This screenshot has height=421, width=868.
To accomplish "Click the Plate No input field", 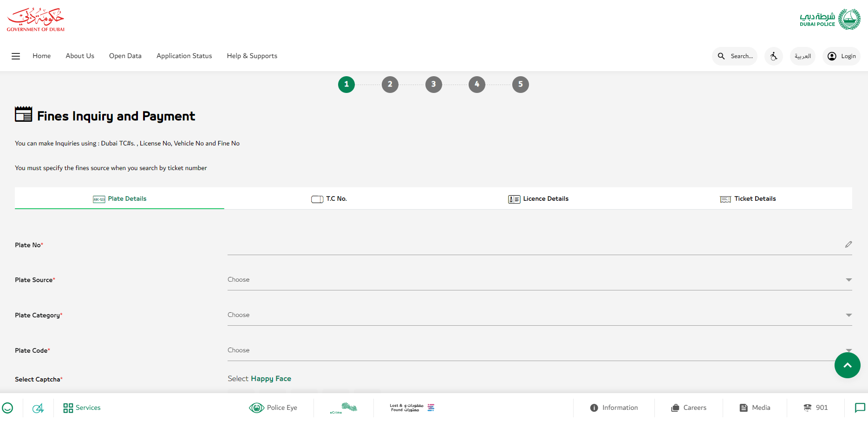I will coord(511,245).
